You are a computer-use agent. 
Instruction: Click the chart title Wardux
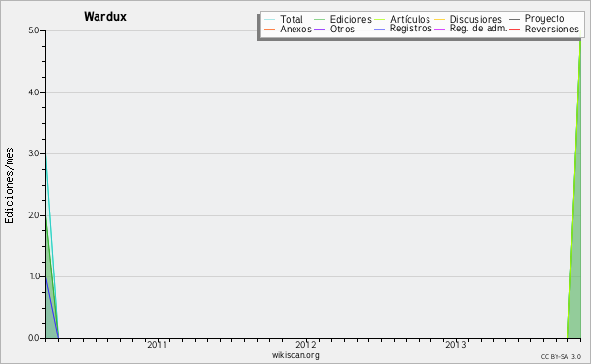tap(105, 17)
